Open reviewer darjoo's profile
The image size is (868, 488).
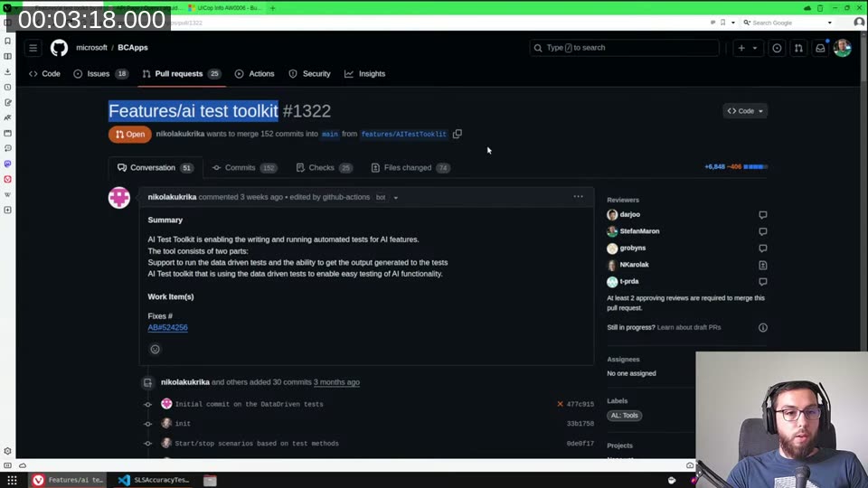click(630, 215)
